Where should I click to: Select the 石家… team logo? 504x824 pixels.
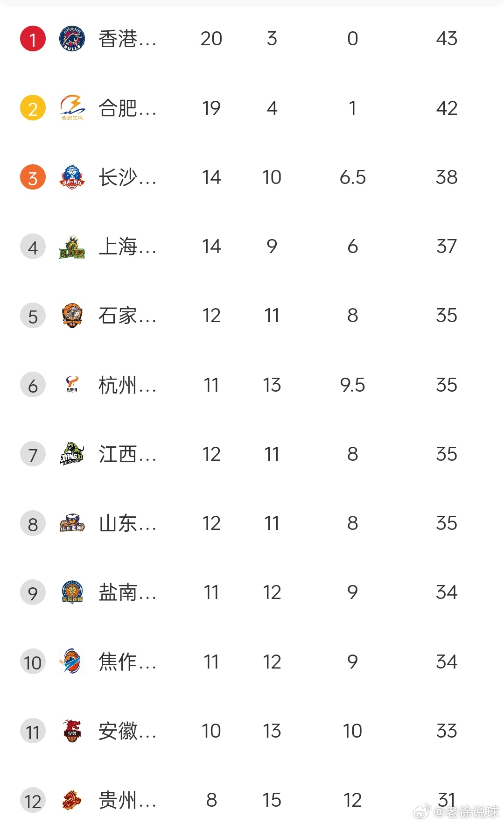coord(72,316)
